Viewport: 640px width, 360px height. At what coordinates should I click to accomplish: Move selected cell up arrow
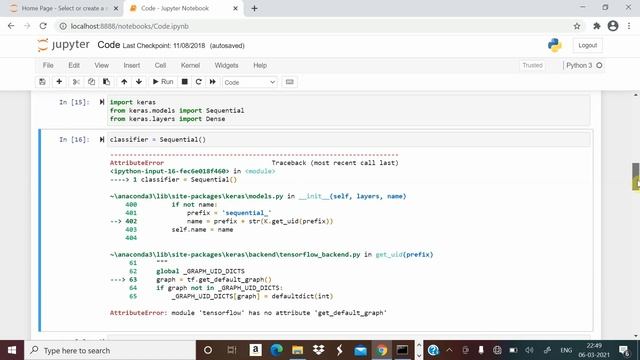124,82
